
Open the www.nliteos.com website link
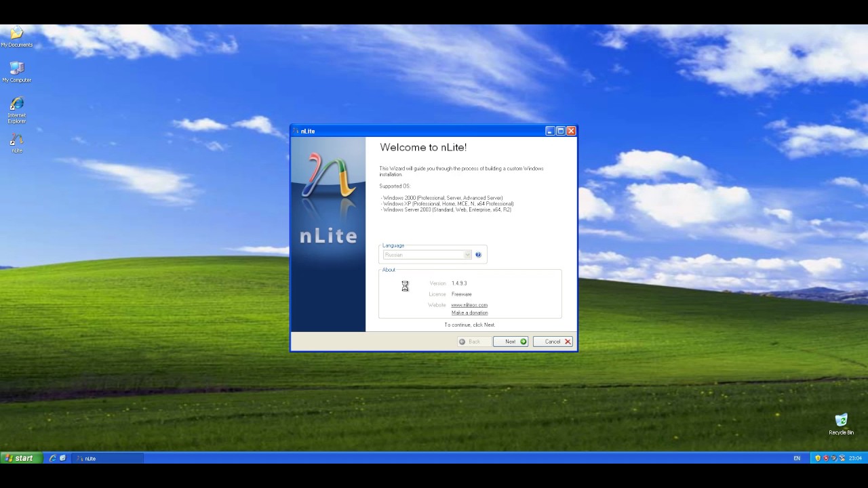[x=469, y=305]
